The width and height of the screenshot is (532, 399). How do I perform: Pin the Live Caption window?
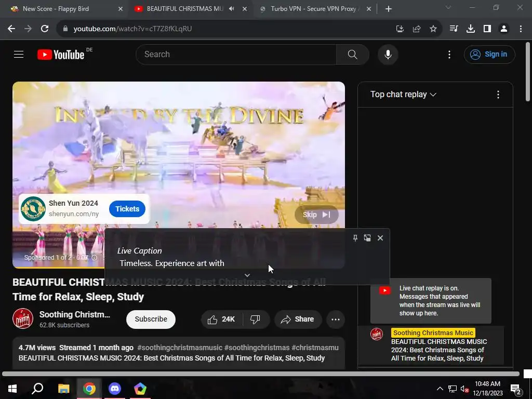click(x=355, y=238)
